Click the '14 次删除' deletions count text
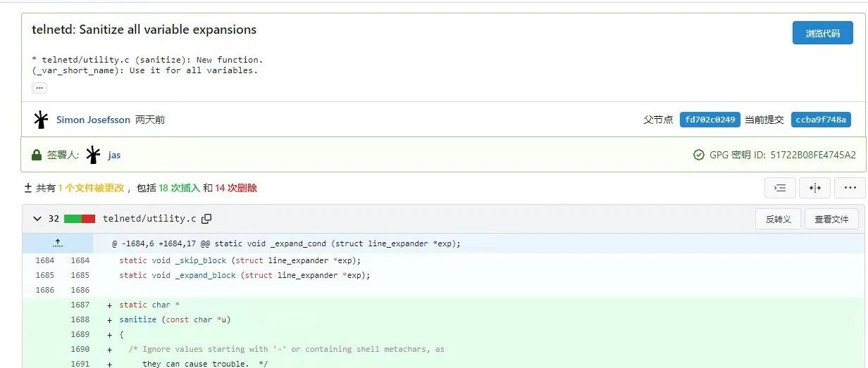Image resolution: width=868 pixels, height=368 pixels. (236, 188)
